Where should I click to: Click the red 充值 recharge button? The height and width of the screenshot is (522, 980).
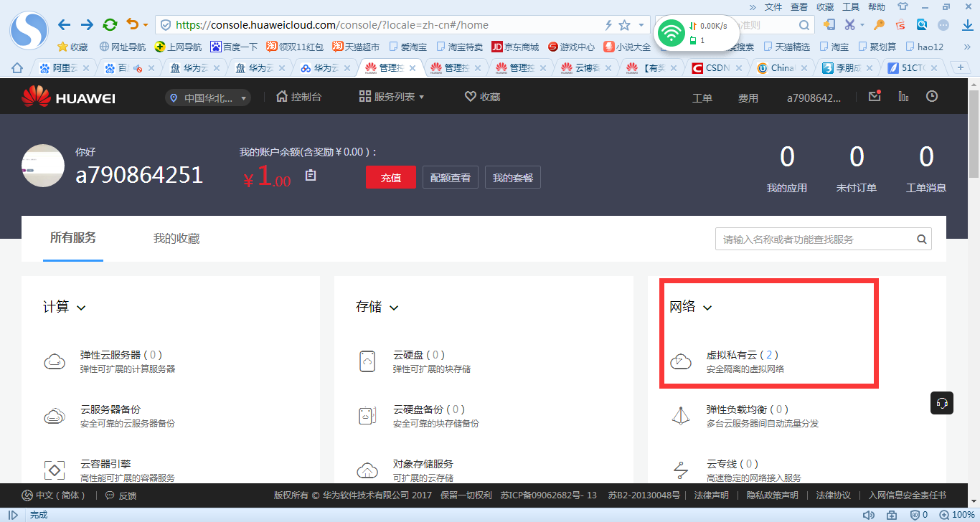coord(390,178)
